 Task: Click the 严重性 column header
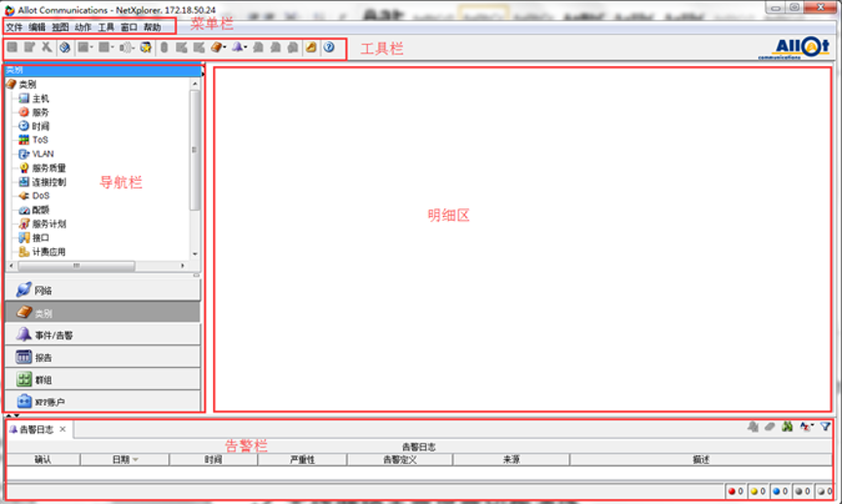coord(303,459)
